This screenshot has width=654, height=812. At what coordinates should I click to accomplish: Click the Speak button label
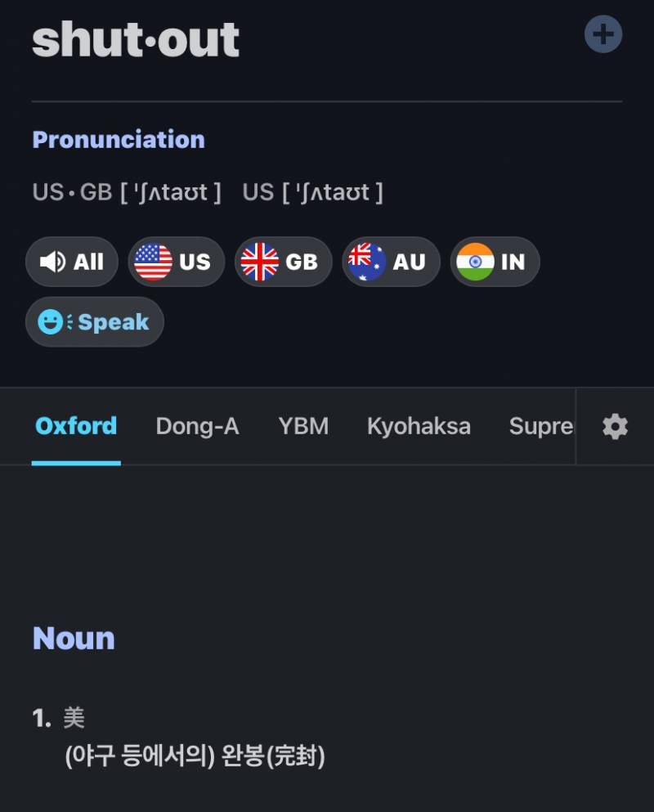point(114,322)
